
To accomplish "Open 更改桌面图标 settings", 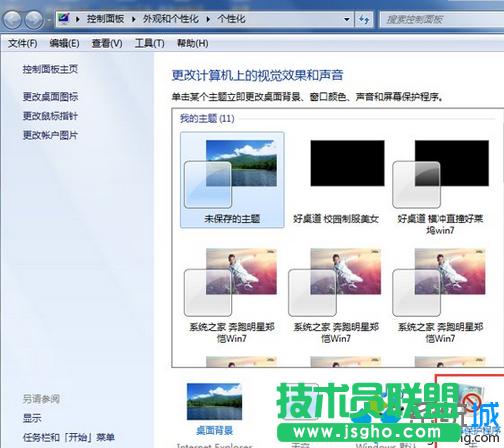I will click(50, 97).
